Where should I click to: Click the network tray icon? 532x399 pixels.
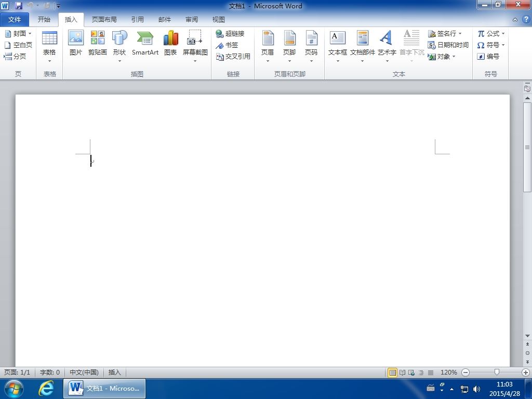[464, 389]
